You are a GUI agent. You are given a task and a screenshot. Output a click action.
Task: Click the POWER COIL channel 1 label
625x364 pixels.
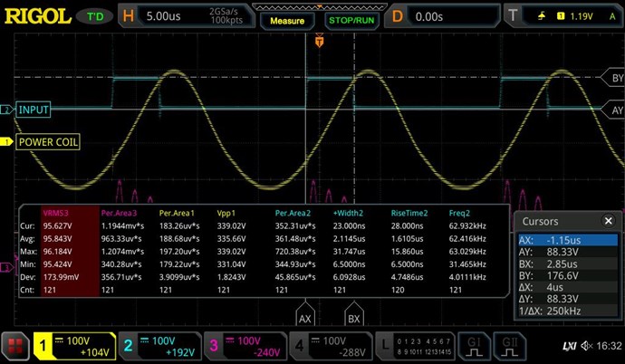[x=48, y=142]
